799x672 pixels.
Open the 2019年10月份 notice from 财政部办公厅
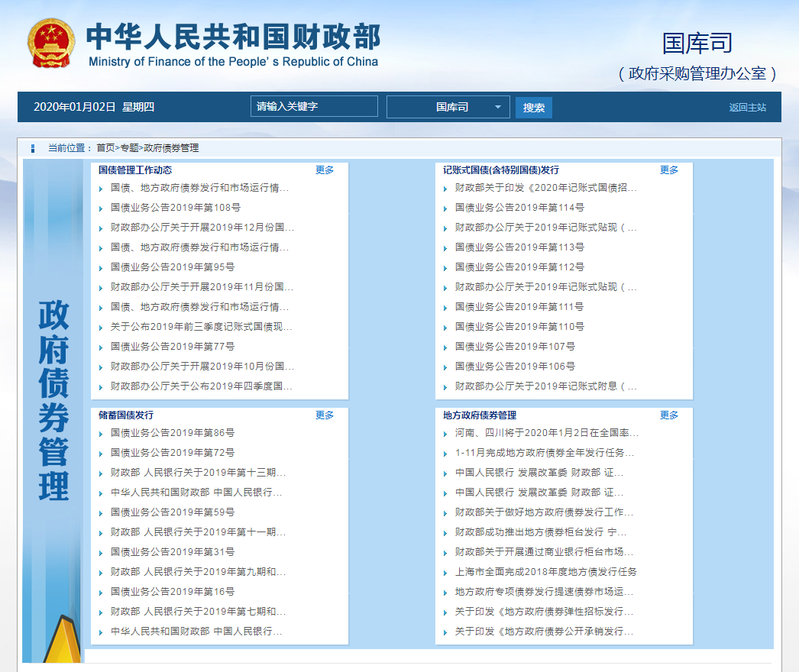202,367
